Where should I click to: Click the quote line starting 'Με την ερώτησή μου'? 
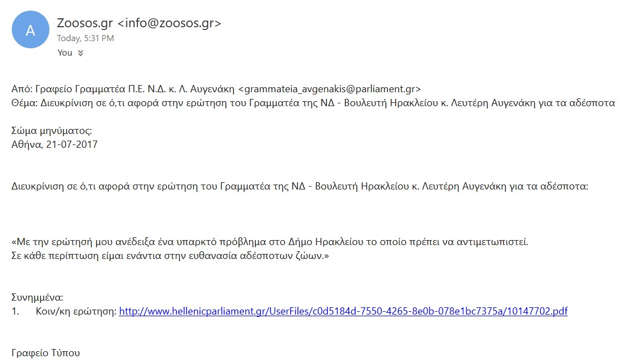tap(270, 242)
